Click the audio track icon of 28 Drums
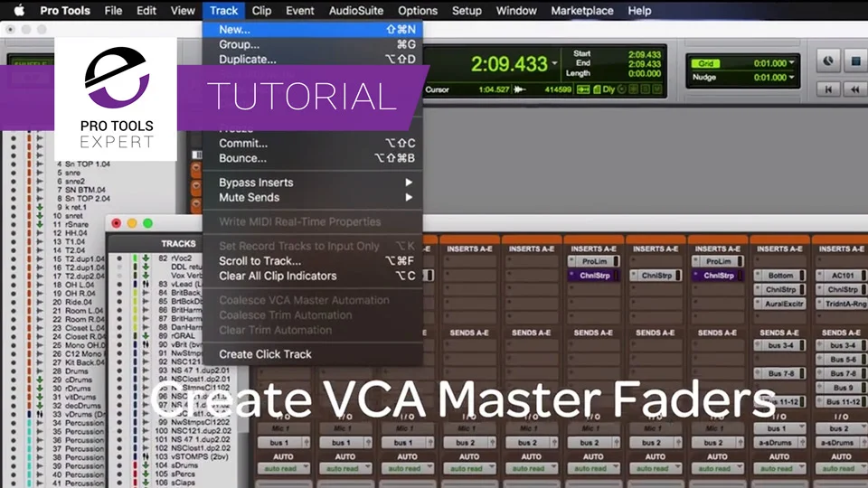The height and width of the screenshot is (488, 868). coord(40,371)
